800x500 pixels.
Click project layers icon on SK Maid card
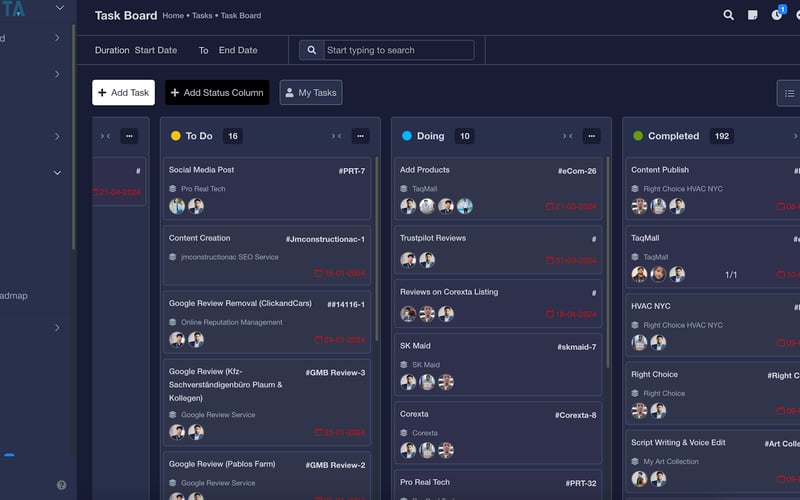404,365
